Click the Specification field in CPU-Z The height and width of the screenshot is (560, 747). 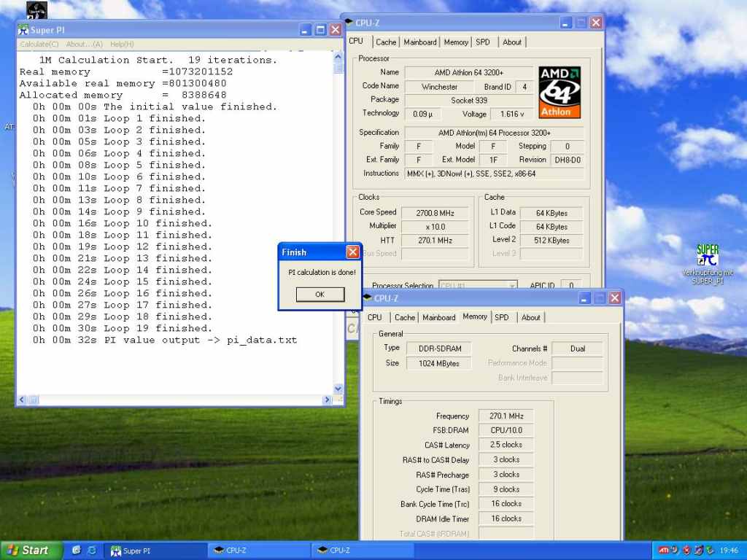pos(494,133)
